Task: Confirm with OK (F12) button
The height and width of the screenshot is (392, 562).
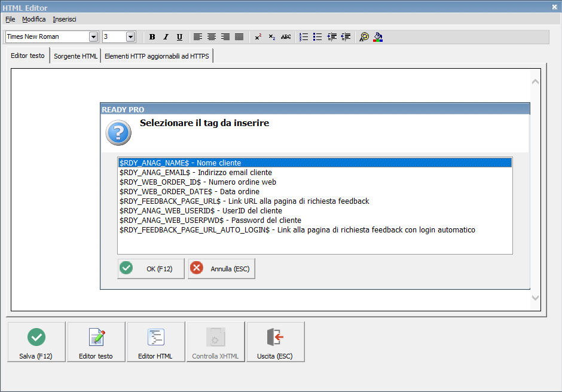Action: 151,269
